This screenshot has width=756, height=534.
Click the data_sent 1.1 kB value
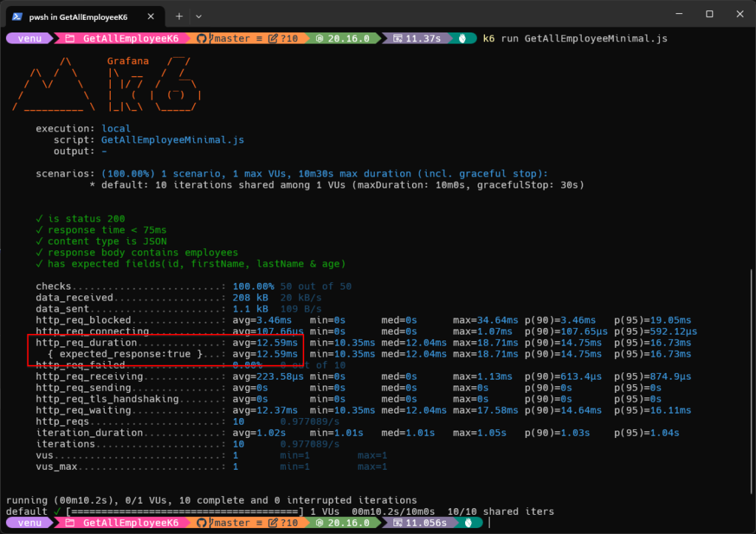(250, 309)
